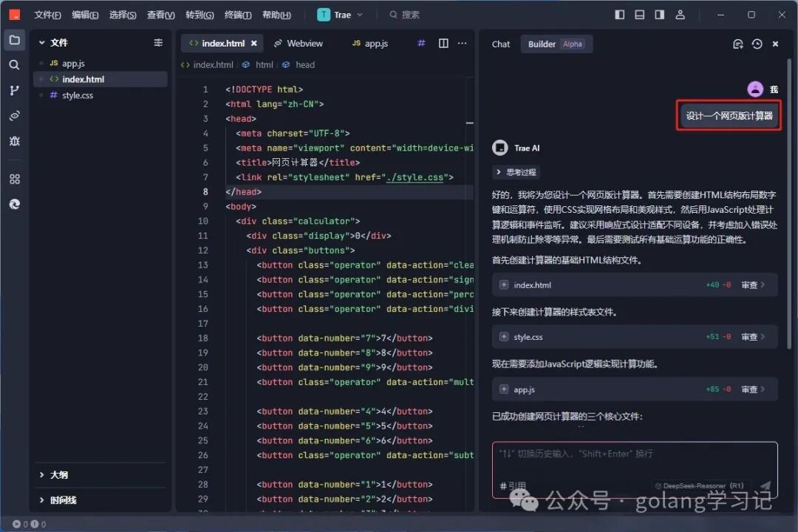Screen dimensions: 798x532
Task: Click the #引用 reference button
Action: [x=513, y=485]
